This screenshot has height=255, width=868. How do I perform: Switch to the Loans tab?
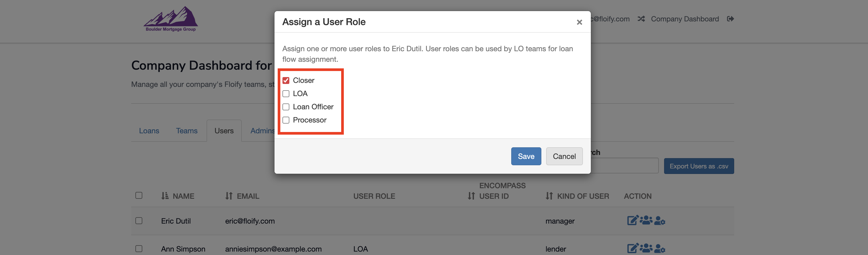coord(149,131)
